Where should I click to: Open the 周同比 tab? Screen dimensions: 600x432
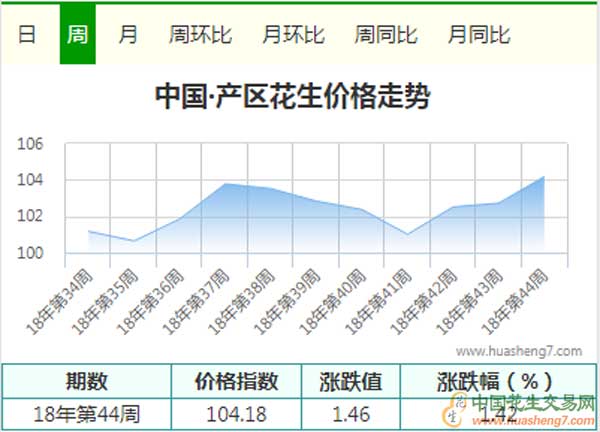[x=386, y=35]
